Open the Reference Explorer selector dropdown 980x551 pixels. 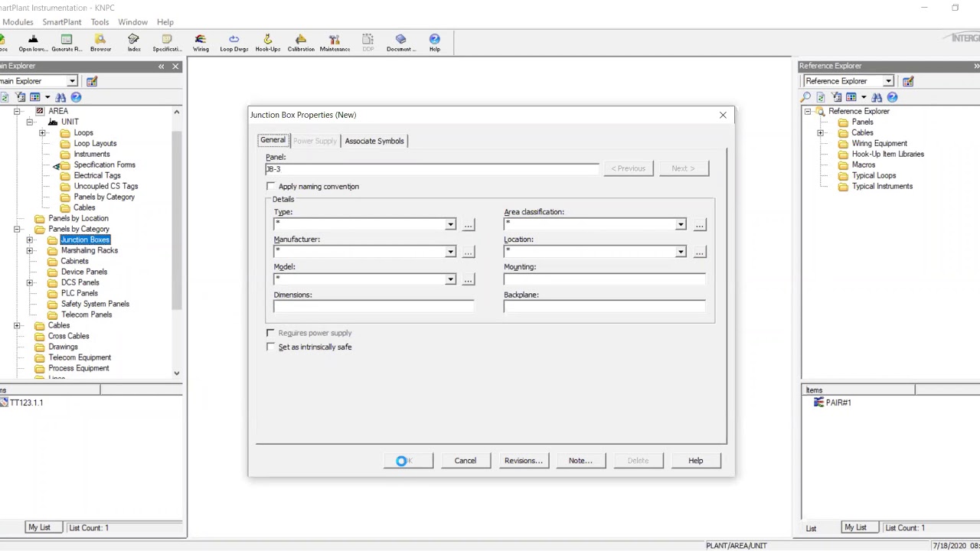click(888, 81)
